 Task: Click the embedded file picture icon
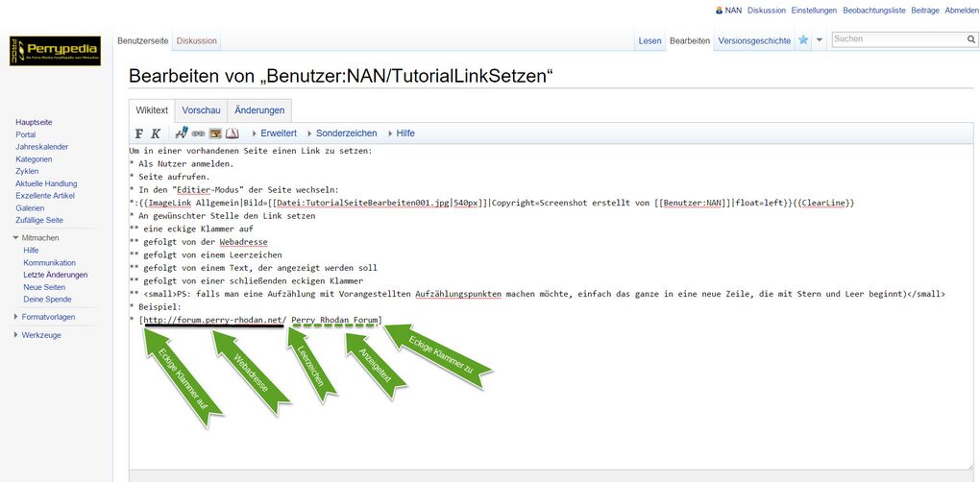215,133
